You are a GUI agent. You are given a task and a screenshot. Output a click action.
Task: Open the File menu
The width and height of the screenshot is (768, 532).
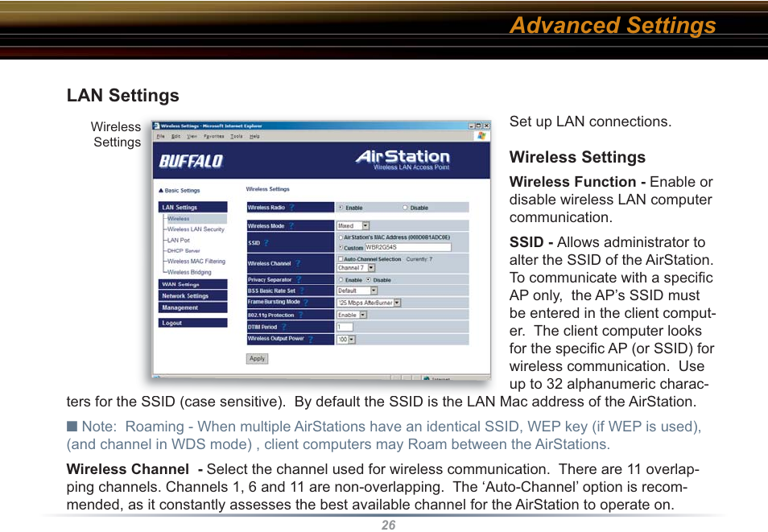coord(161,136)
